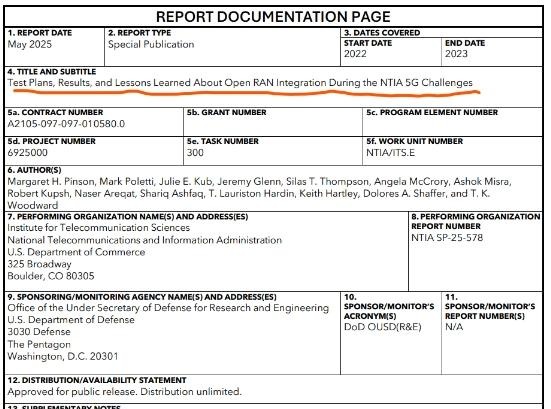Select the title beginning 'Test Plans, Results'
The image size is (551, 409).
(240, 83)
